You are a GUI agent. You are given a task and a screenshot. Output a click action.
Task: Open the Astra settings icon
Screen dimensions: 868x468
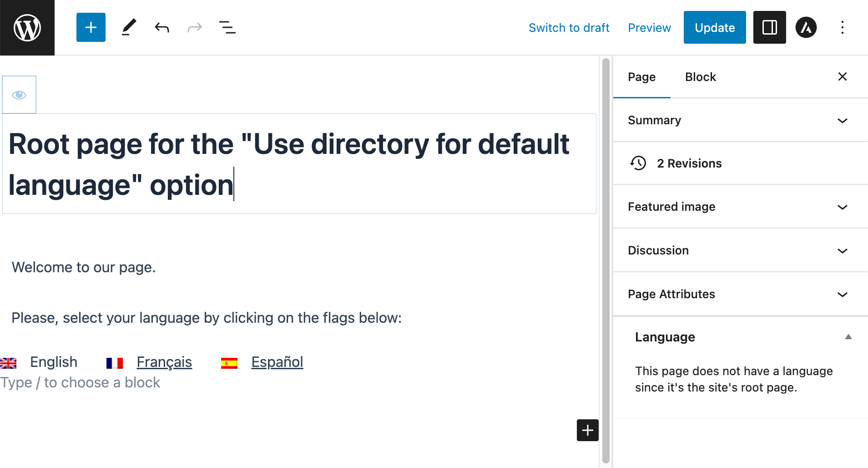pos(806,27)
